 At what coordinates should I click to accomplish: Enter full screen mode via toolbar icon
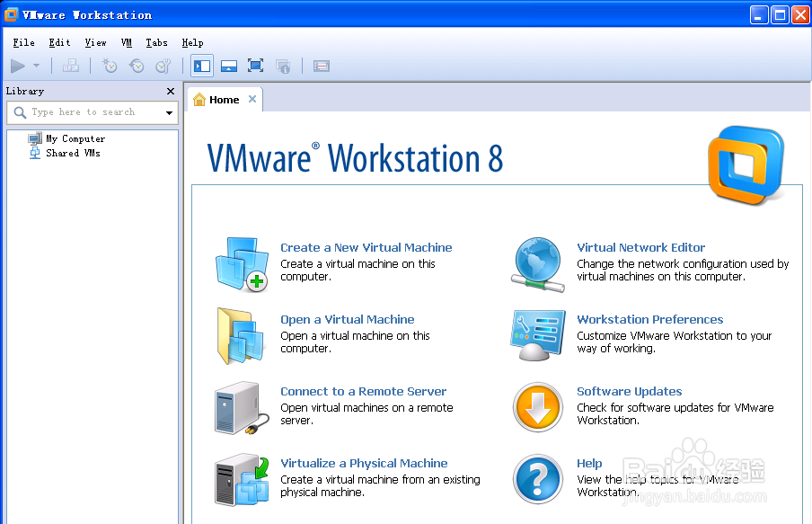[x=255, y=66]
